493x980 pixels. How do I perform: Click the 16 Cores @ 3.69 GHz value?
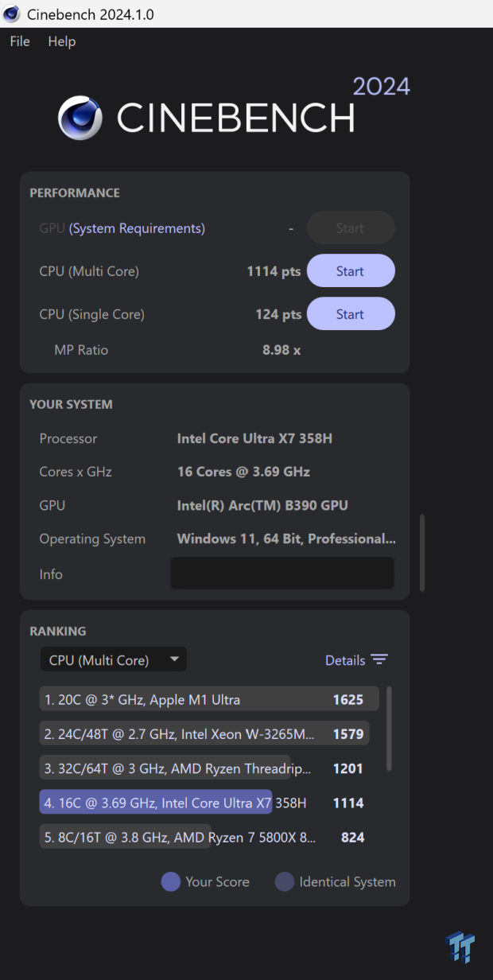pyautogui.click(x=243, y=472)
